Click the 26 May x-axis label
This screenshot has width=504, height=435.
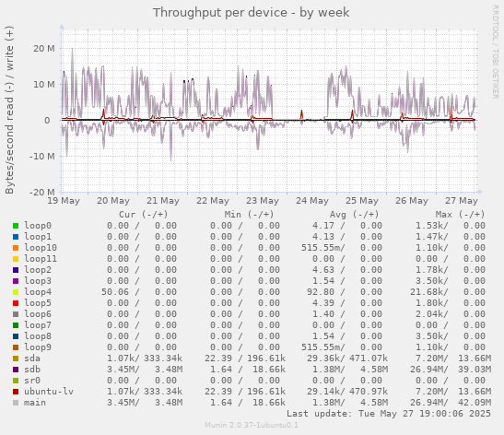(x=412, y=201)
